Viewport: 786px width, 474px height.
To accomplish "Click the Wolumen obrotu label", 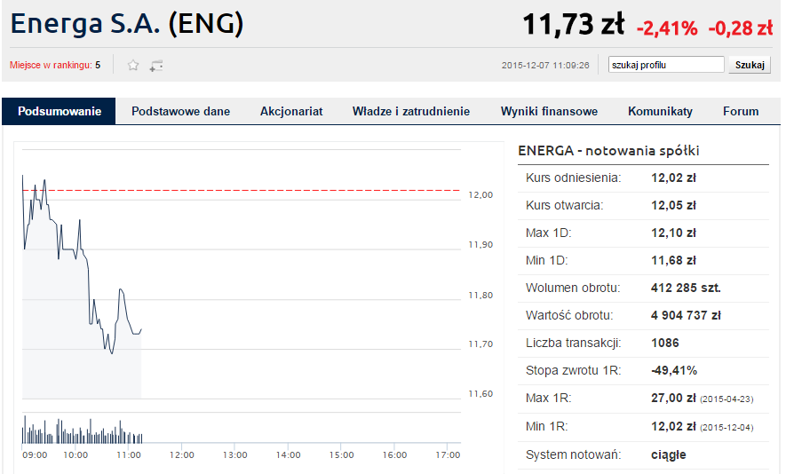I will click(572, 288).
